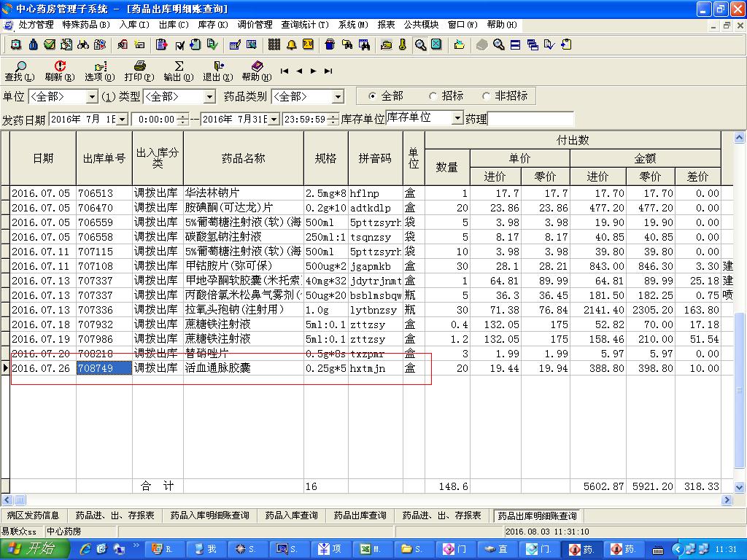Click the 输出(O) export button
The width and height of the screenshot is (747, 560).
point(179,71)
